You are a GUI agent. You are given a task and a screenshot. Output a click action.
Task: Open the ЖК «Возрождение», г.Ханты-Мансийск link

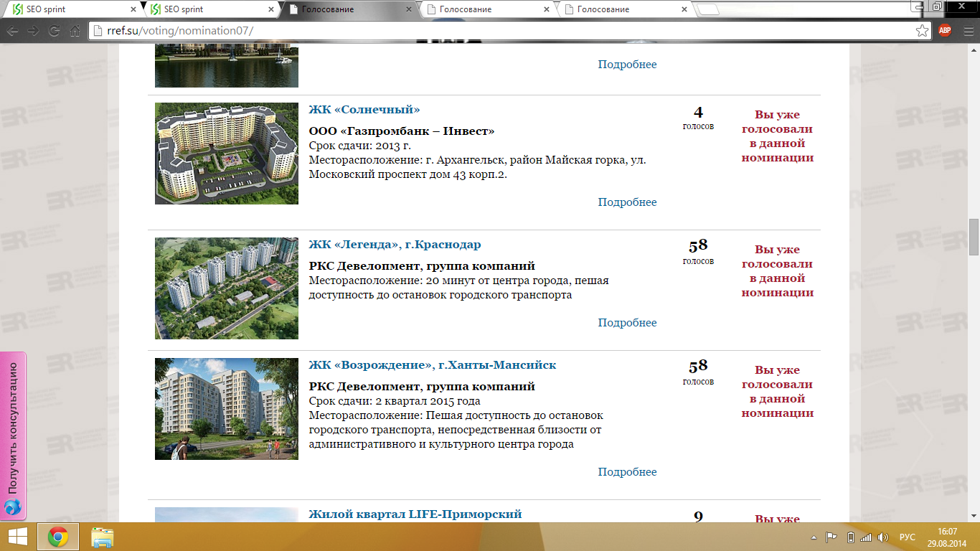[x=433, y=365]
